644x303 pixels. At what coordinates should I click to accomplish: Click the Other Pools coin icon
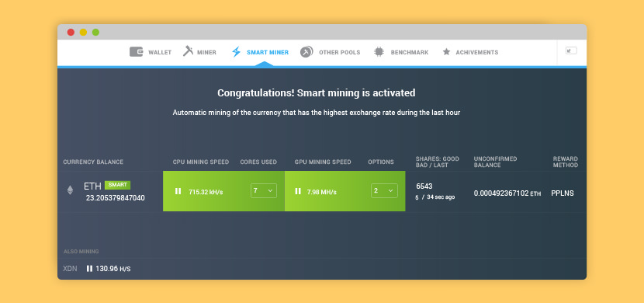[x=306, y=52]
